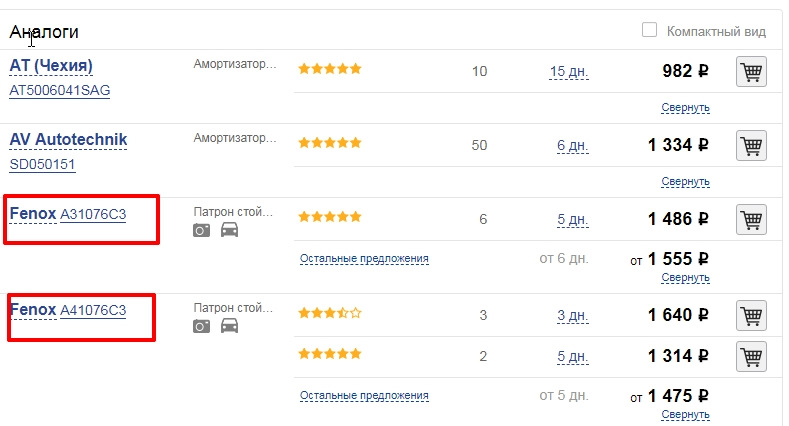Open the AV Autotechnik brand link
The height and width of the screenshot is (426, 789).
68,139
